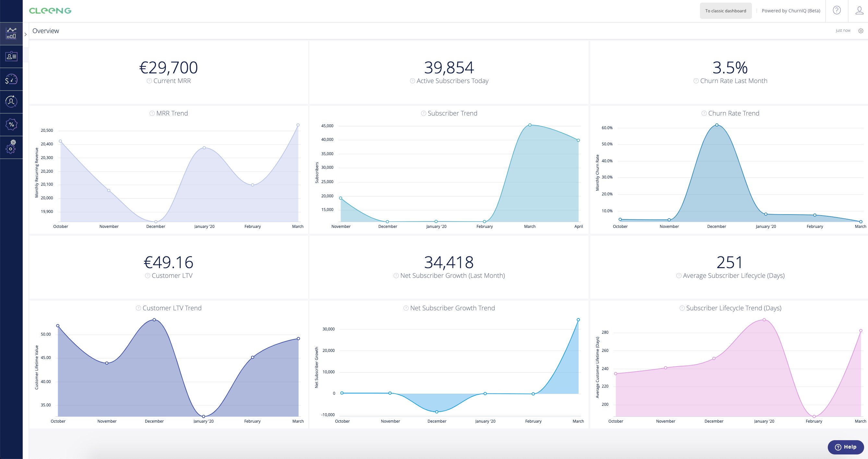This screenshot has height=459, width=868.
Task: Click the info icon beside Net Subscriber Growth Trend
Action: 406,308
